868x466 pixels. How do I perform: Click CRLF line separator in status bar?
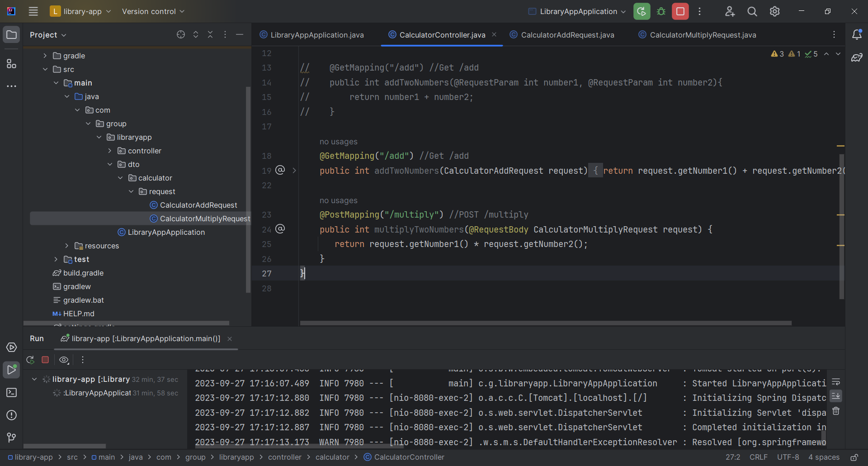pos(759,457)
